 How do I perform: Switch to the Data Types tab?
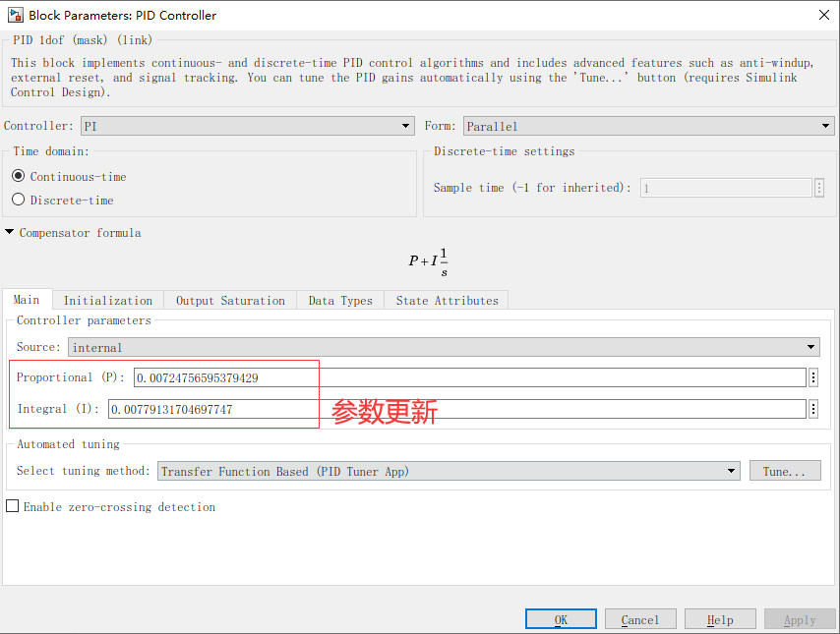[x=339, y=300]
